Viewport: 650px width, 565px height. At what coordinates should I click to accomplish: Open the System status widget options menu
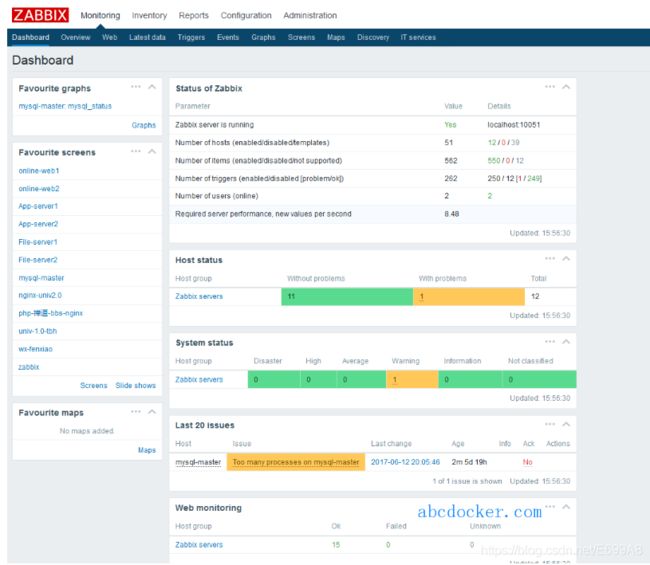pyautogui.click(x=550, y=342)
